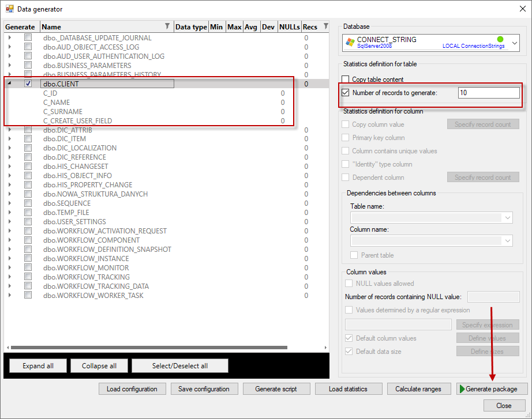Click the Load statistics button

(349, 389)
